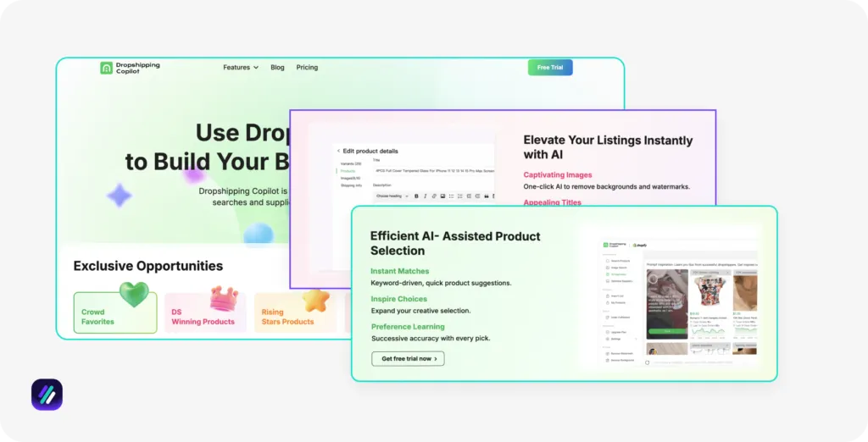Open the Remove Background tool in the sidebar
This screenshot has width=868, height=442.
(x=621, y=360)
